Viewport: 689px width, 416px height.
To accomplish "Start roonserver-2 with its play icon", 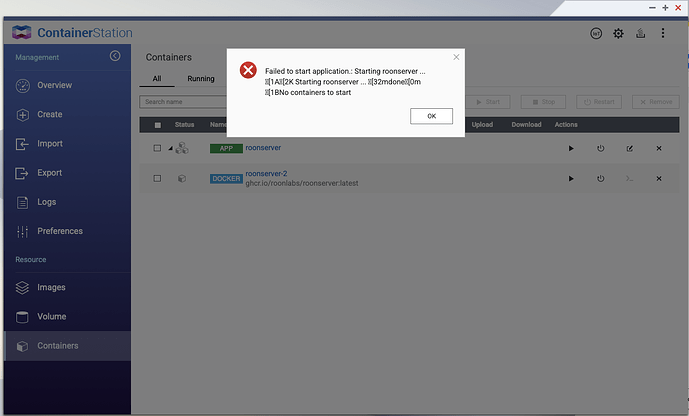I will pos(571,178).
